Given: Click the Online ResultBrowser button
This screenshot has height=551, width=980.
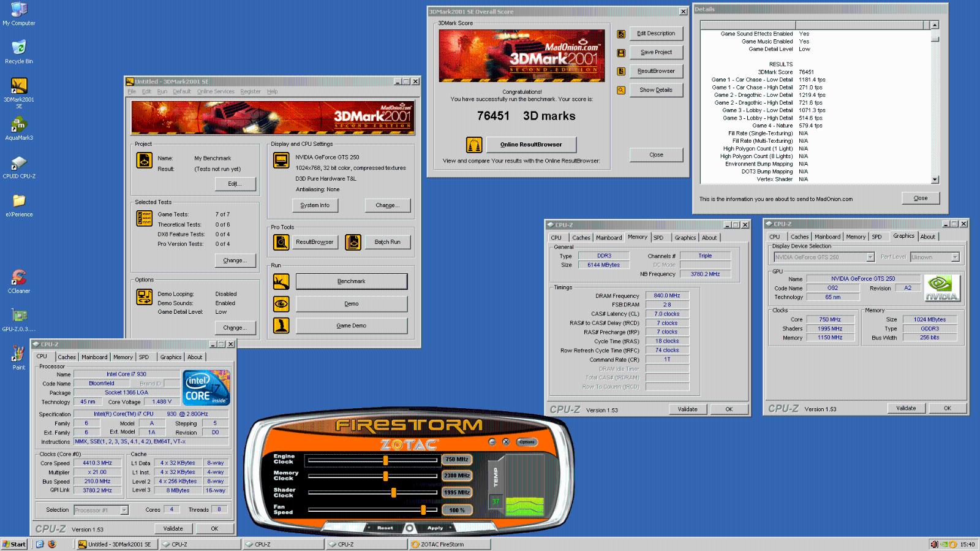Looking at the screenshot, I should pos(531,145).
